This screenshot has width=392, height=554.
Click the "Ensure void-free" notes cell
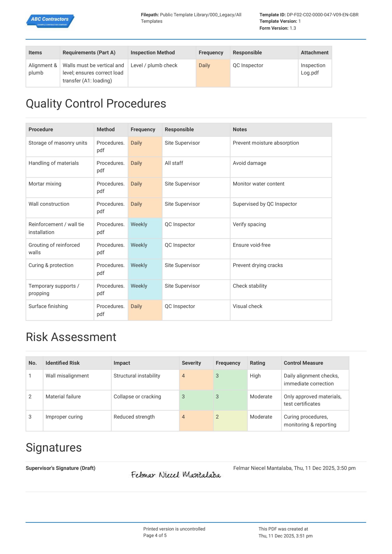[x=252, y=245]
